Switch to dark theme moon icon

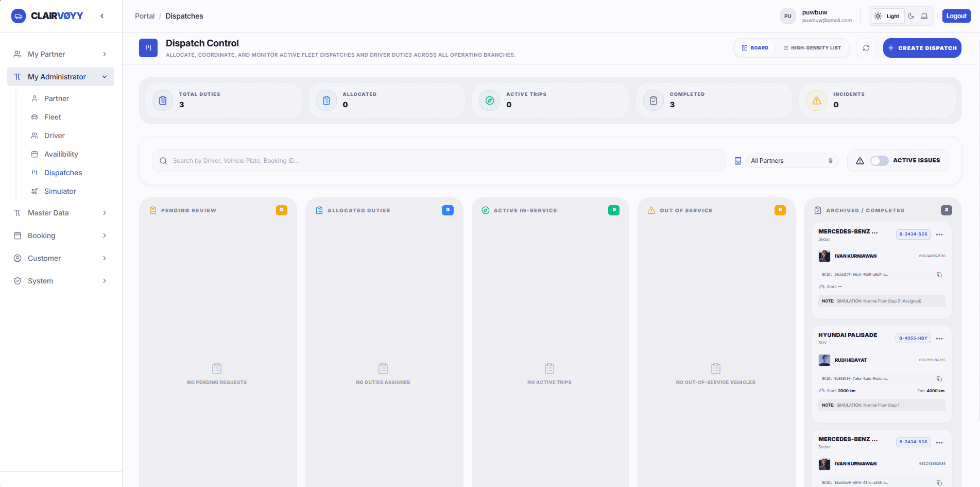[911, 16]
